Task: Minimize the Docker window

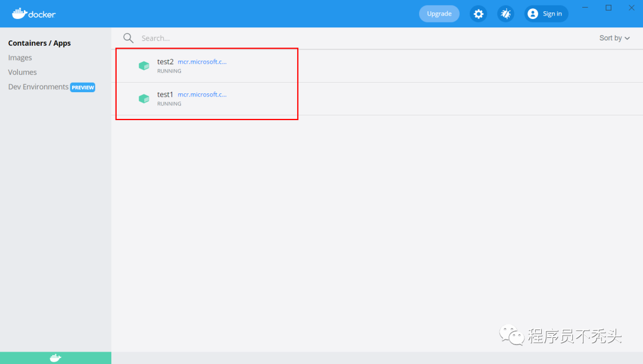Action: [585, 8]
